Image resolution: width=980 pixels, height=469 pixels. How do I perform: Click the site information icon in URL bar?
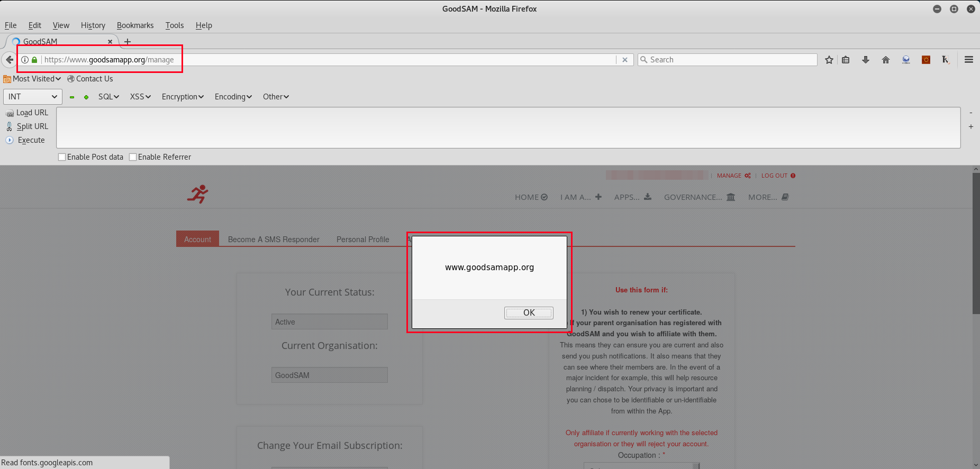[x=25, y=60]
